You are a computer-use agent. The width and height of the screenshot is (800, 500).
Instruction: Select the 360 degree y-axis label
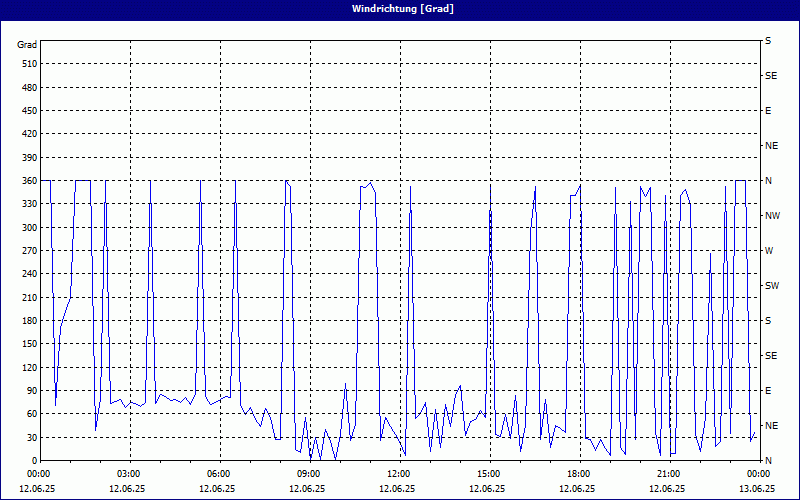28,181
